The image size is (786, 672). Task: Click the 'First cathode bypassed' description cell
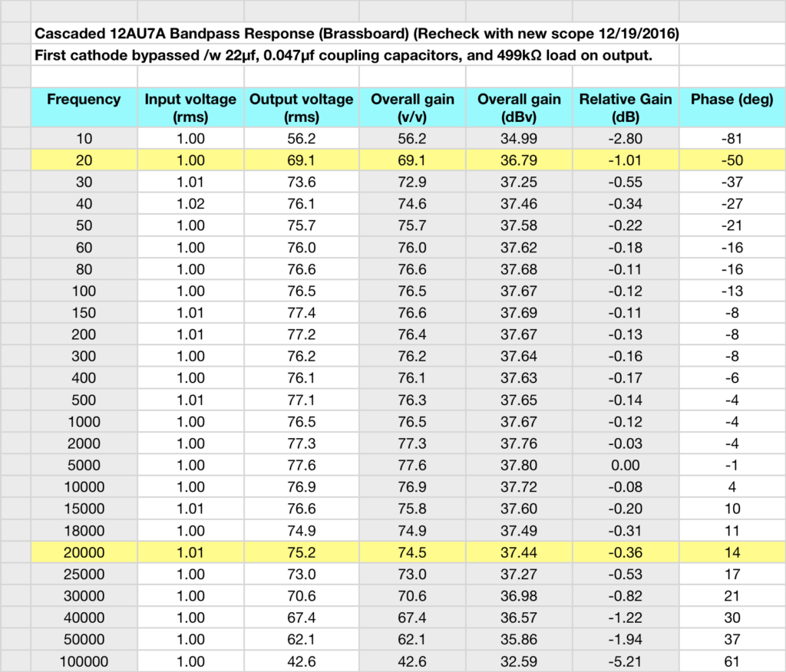point(355,55)
